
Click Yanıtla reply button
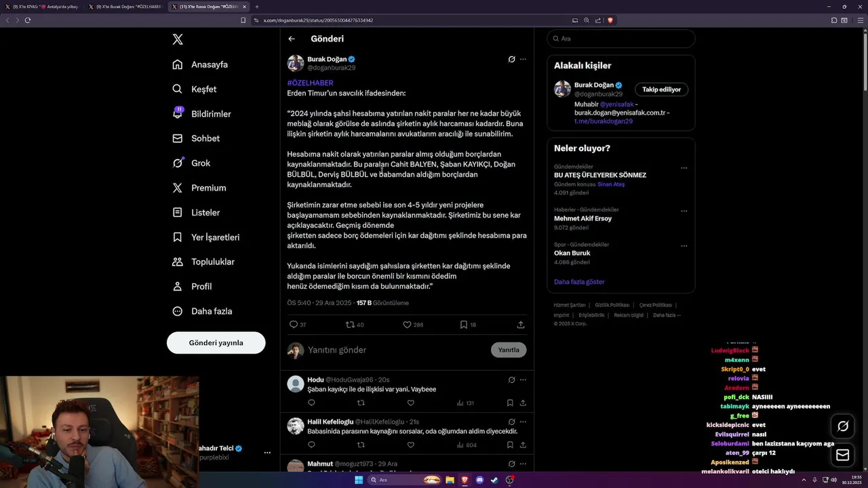[x=509, y=350]
